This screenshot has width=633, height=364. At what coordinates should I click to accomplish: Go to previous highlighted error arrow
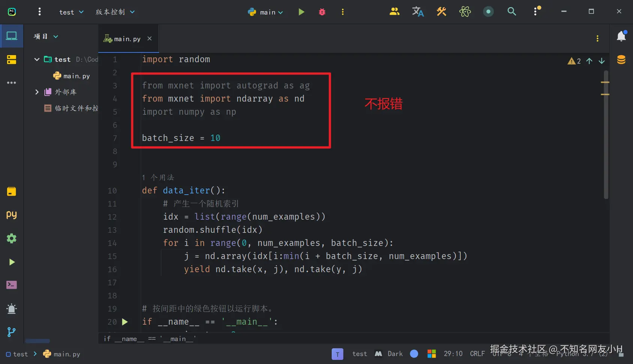coord(589,61)
